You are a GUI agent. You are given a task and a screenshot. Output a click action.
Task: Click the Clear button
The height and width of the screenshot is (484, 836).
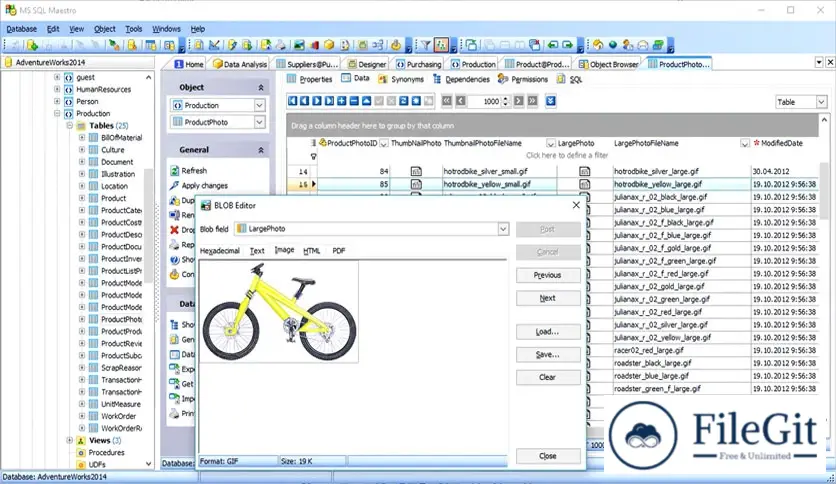(548, 377)
